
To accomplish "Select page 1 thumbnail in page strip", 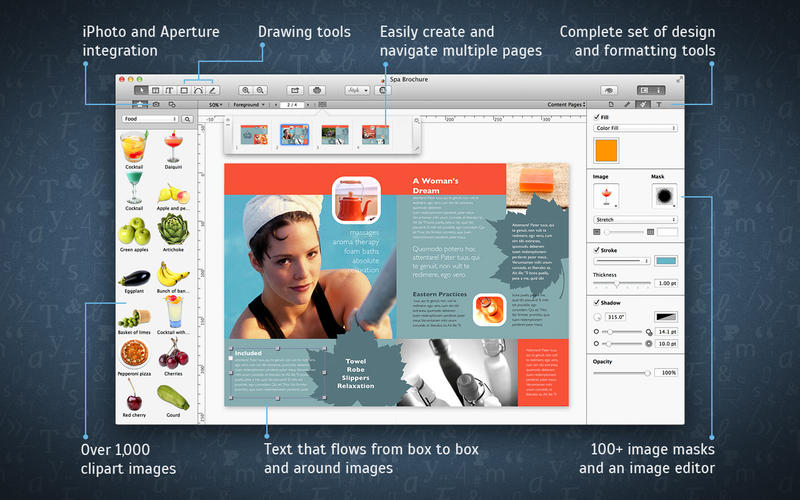I will pyautogui.click(x=254, y=135).
